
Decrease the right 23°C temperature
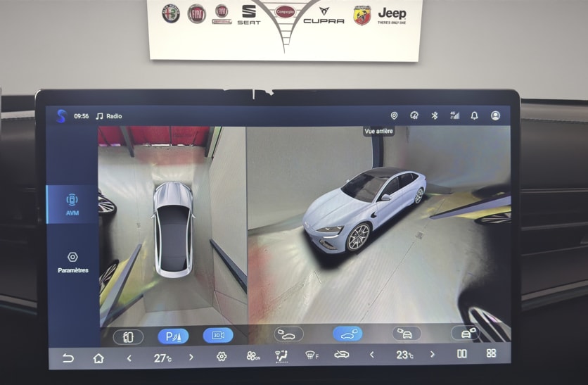pos(371,354)
